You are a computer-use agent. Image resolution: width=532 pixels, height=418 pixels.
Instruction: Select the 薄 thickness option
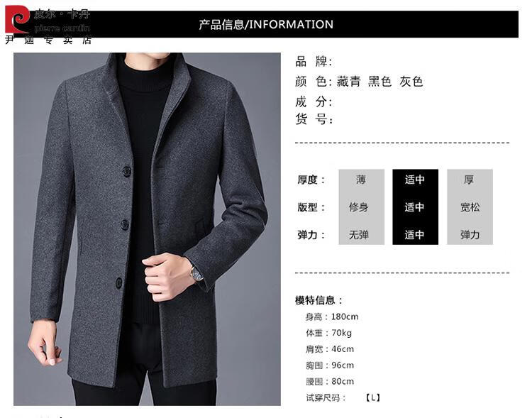coord(361,180)
